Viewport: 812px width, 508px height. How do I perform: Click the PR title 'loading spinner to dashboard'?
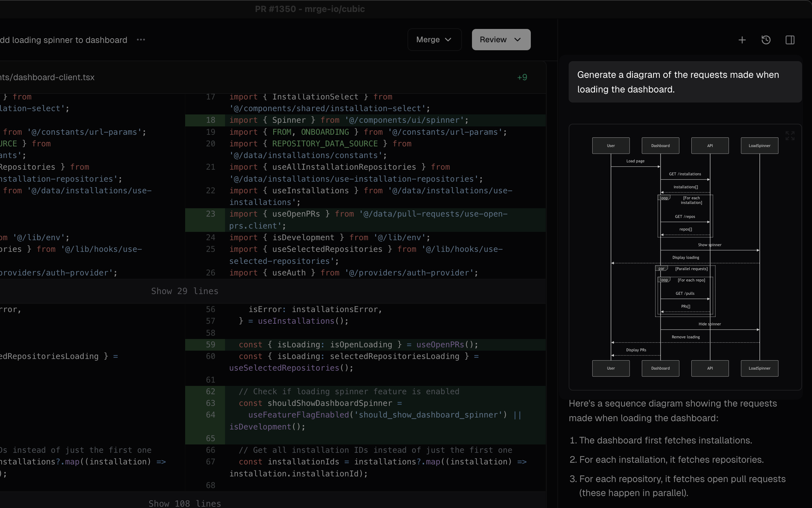click(64, 40)
